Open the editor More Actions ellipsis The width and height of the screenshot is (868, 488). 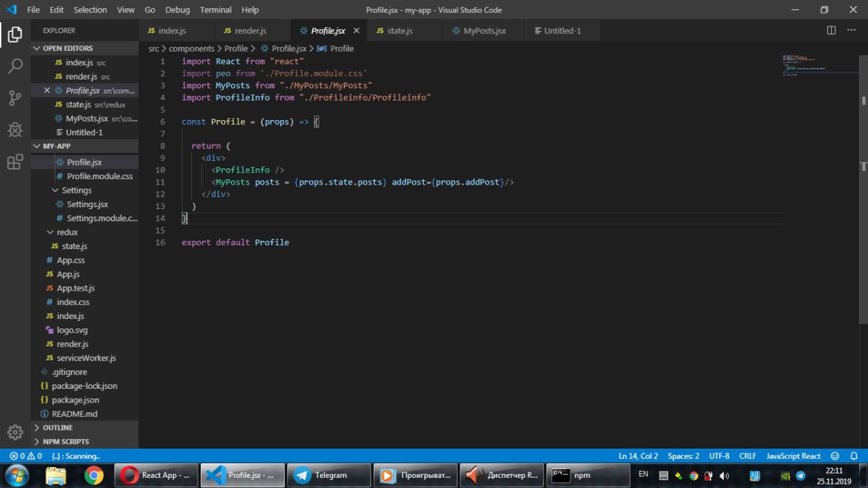(852, 31)
